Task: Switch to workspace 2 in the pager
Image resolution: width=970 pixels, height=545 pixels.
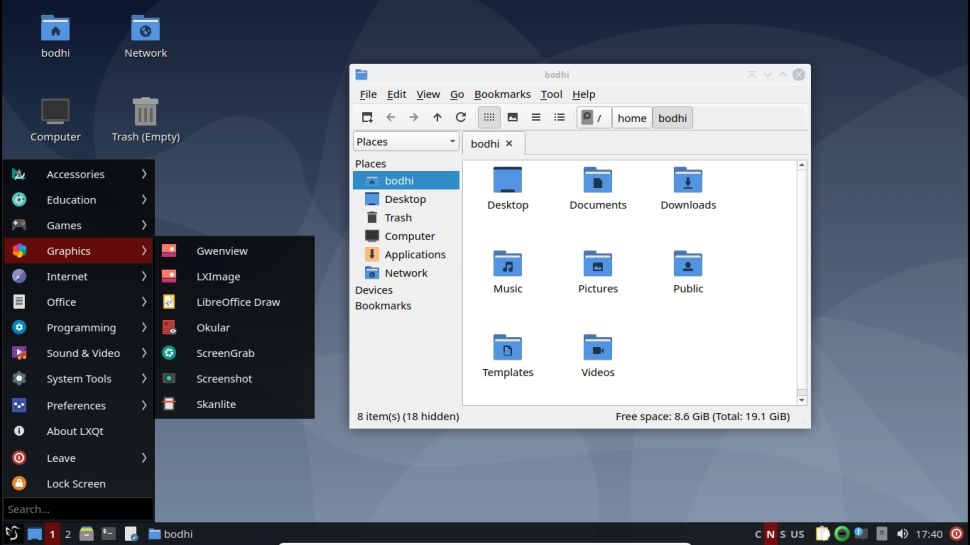Action: point(68,534)
